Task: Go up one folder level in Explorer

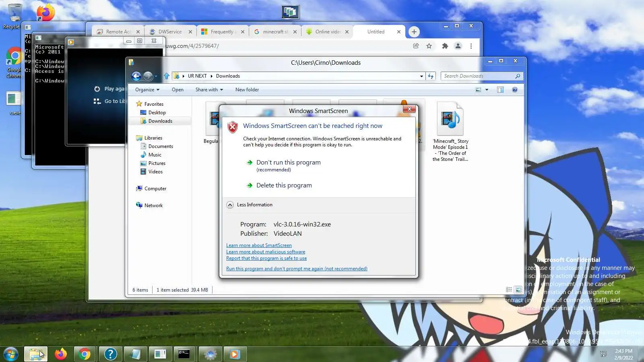Action: tap(167, 76)
